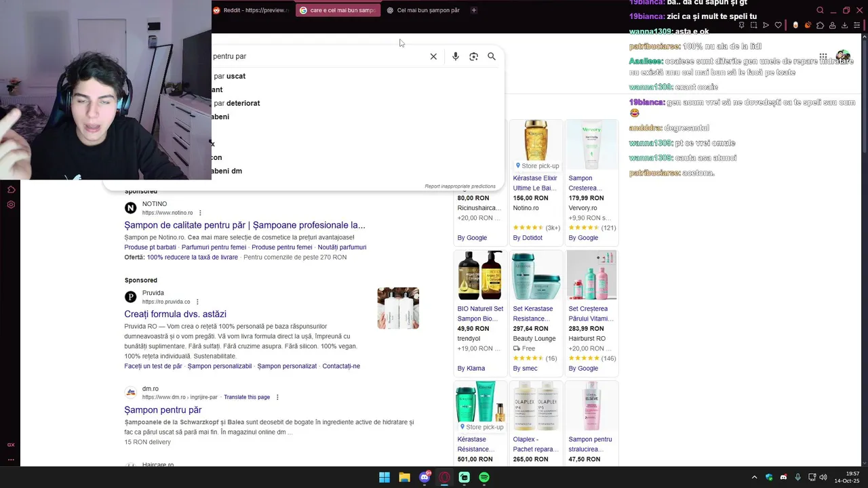Open 'Olaplex - Pachet repara' product card
The height and width of the screenshot is (488, 868).
[536, 423]
